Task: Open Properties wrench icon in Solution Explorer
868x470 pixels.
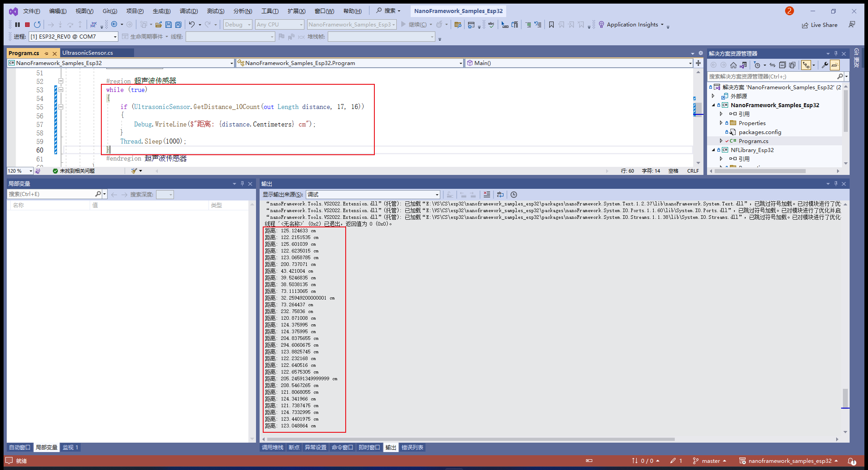Action: pyautogui.click(x=825, y=65)
